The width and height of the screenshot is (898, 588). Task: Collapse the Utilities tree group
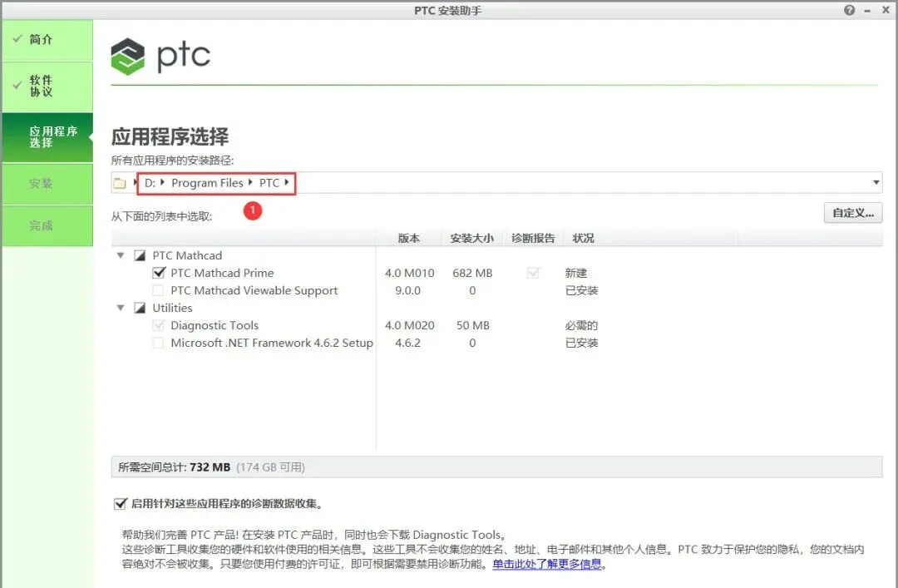(x=121, y=308)
